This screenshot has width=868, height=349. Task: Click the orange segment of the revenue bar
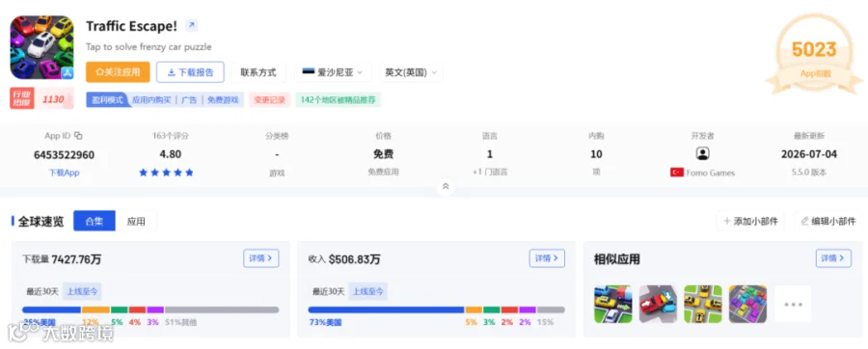coord(474,309)
